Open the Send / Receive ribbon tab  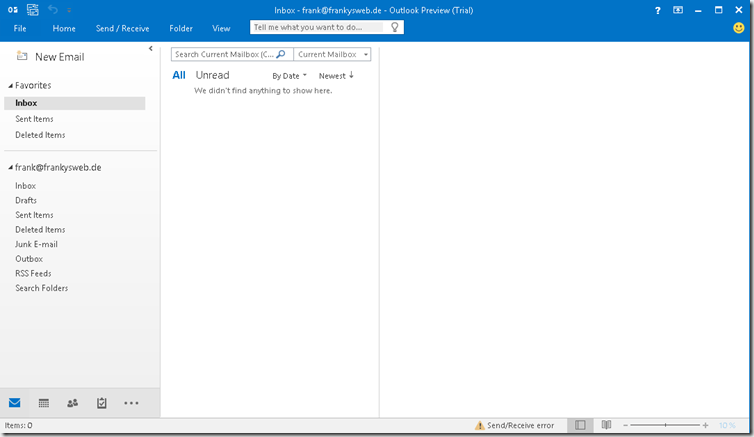[122, 29]
